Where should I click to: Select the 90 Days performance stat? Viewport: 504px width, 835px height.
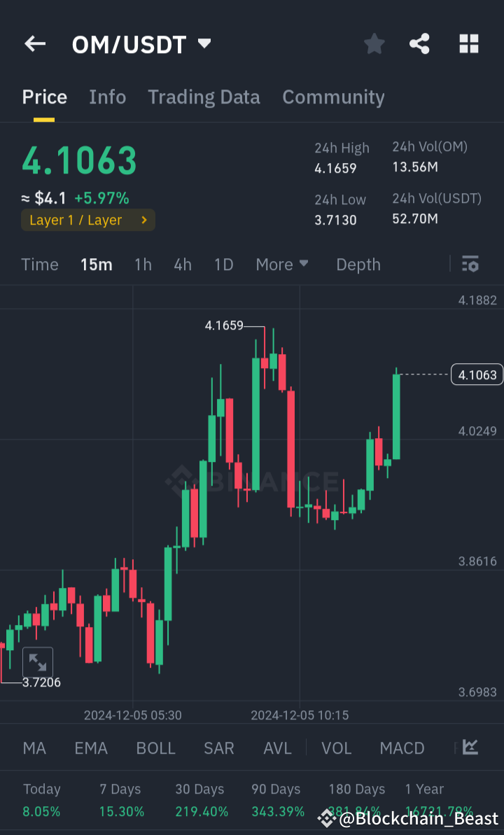(276, 799)
